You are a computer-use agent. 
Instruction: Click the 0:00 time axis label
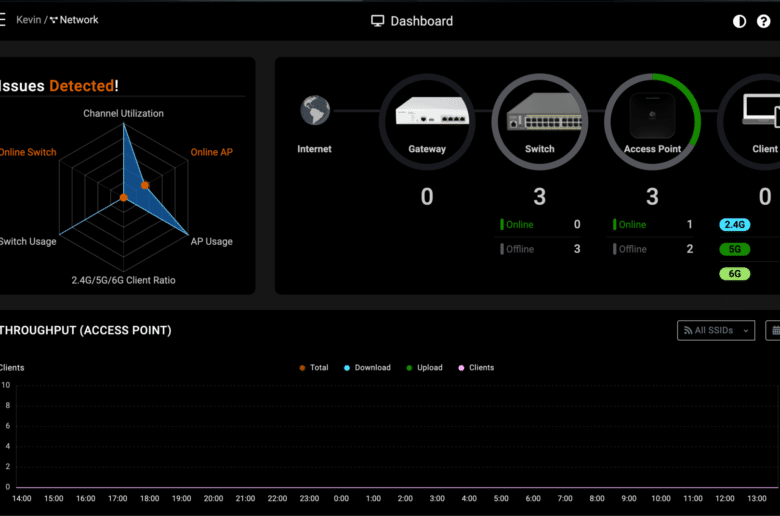341,499
